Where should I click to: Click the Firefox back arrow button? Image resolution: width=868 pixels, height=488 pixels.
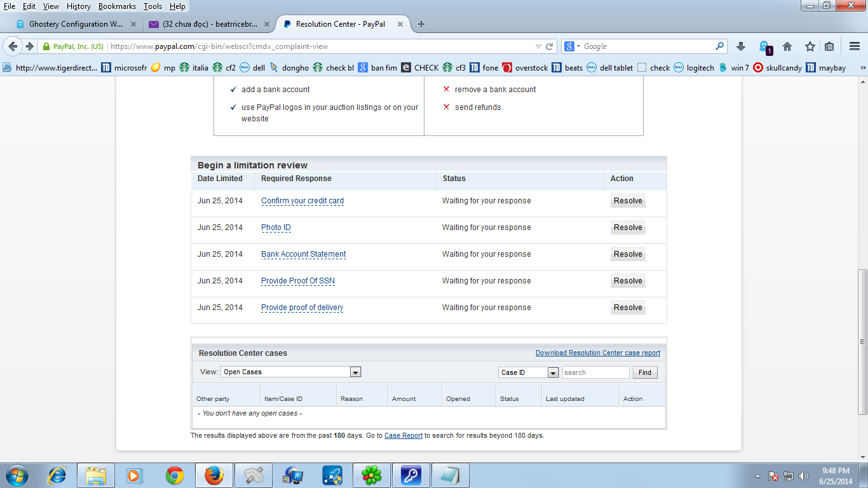click(x=13, y=46)
